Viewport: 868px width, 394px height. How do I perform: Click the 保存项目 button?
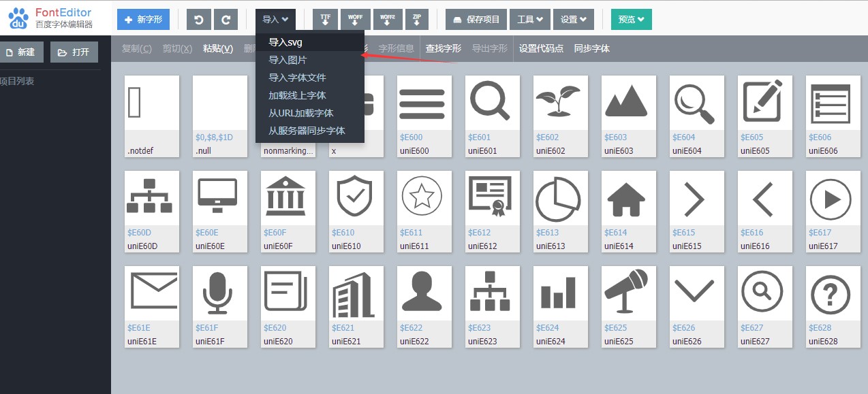point(476,20)
